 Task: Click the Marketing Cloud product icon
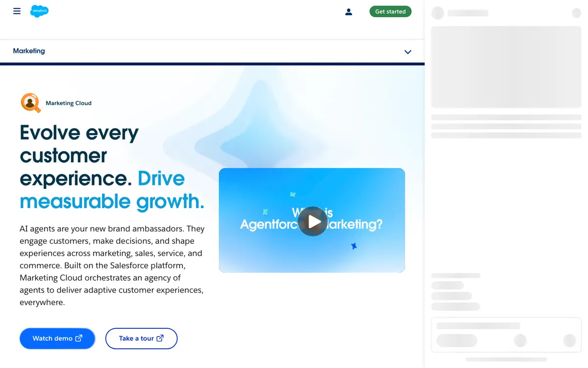(30, 103)
